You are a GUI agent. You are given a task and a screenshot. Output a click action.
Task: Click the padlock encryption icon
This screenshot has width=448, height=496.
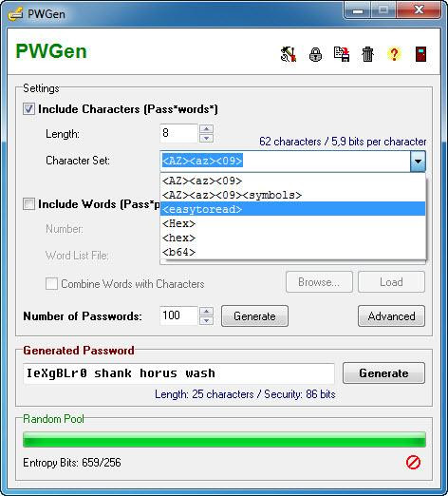coord(315,54)
